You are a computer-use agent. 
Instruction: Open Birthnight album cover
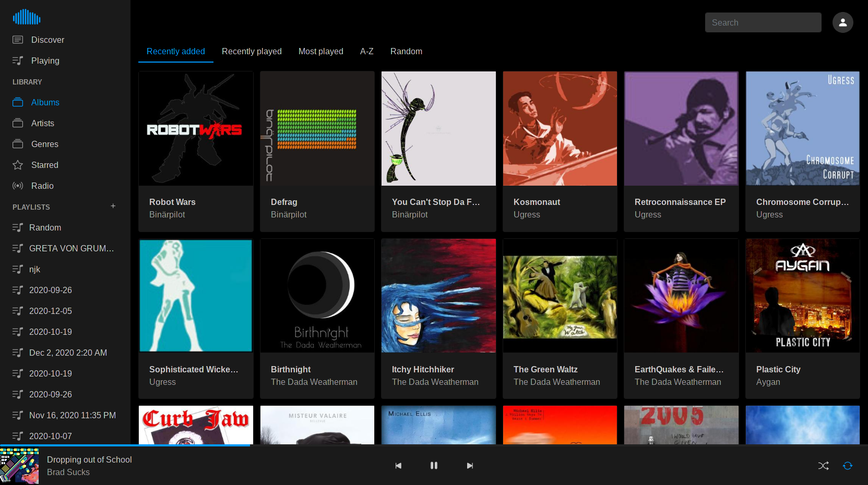317,296
